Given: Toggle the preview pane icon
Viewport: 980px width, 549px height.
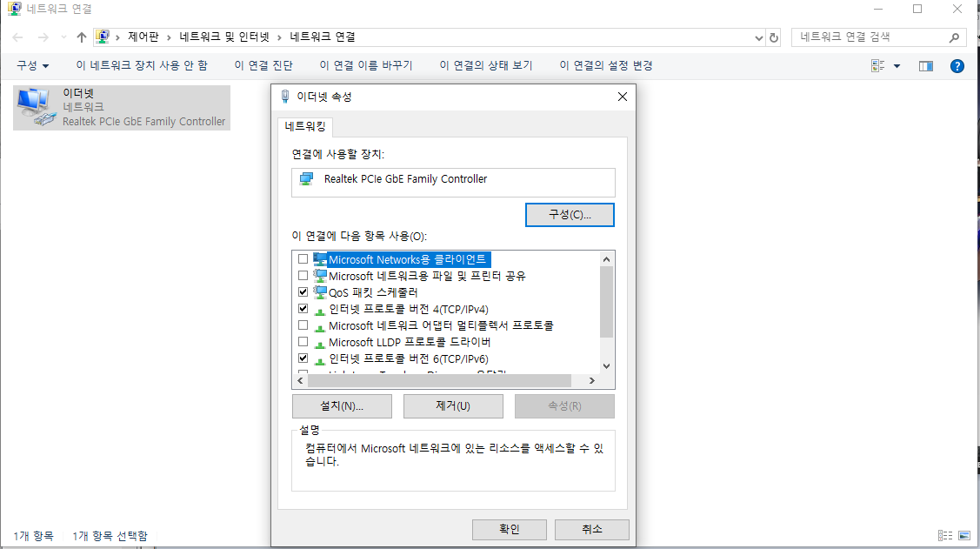Looking at the screenshot, I should click(925, 65).
